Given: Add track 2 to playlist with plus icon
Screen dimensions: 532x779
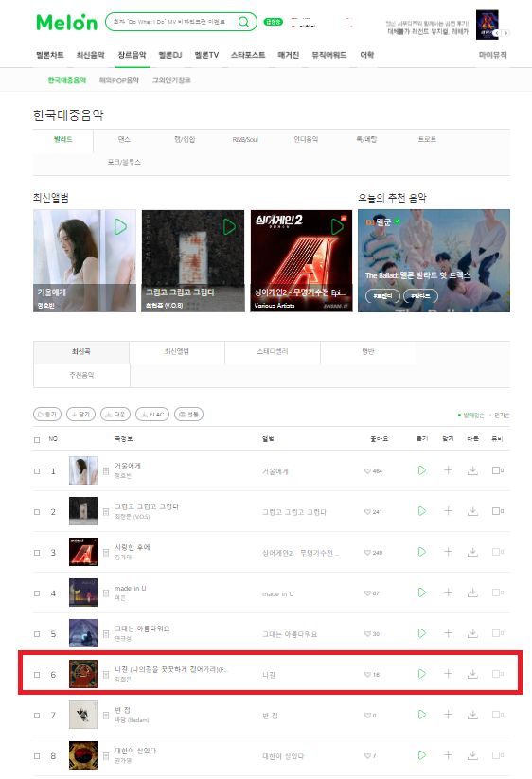Looking at the screenshot, I should coord(448,511).
